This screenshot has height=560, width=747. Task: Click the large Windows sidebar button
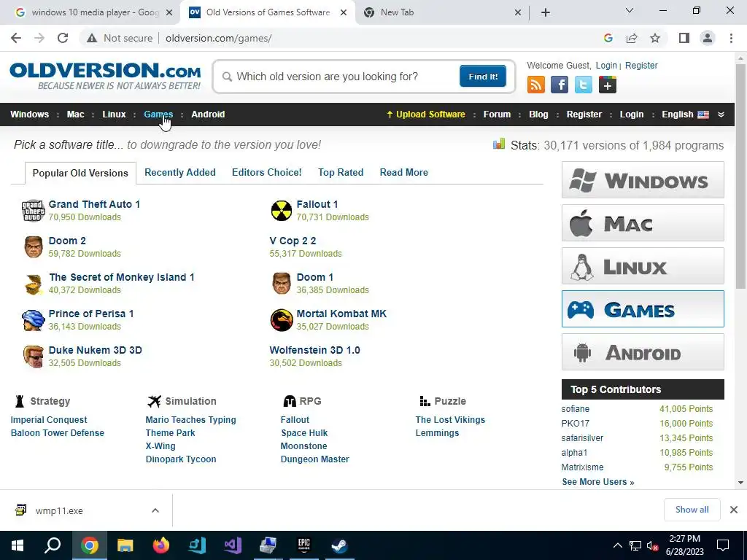click(643, 180)
